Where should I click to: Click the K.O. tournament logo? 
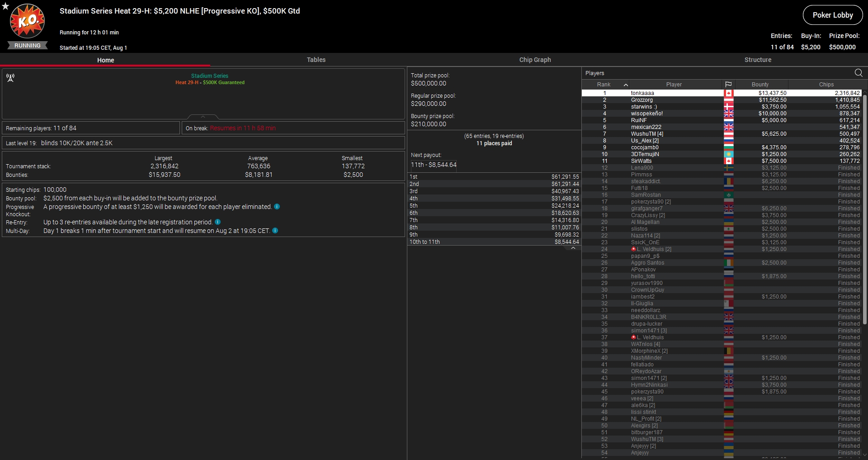point(28,21)
